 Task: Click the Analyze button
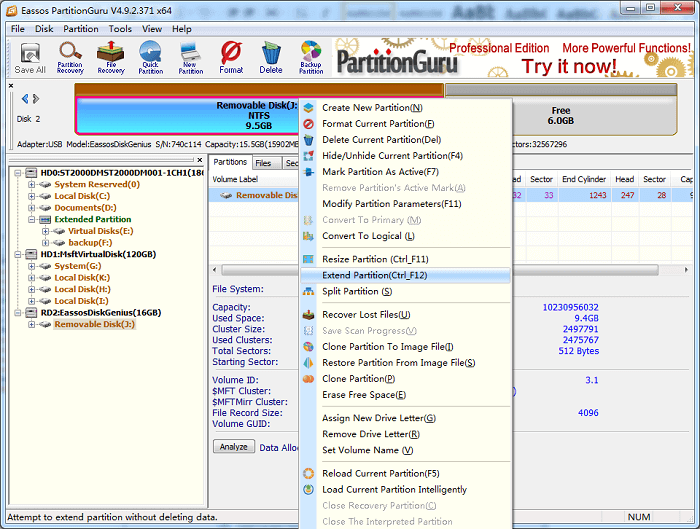tap(233, 447)
